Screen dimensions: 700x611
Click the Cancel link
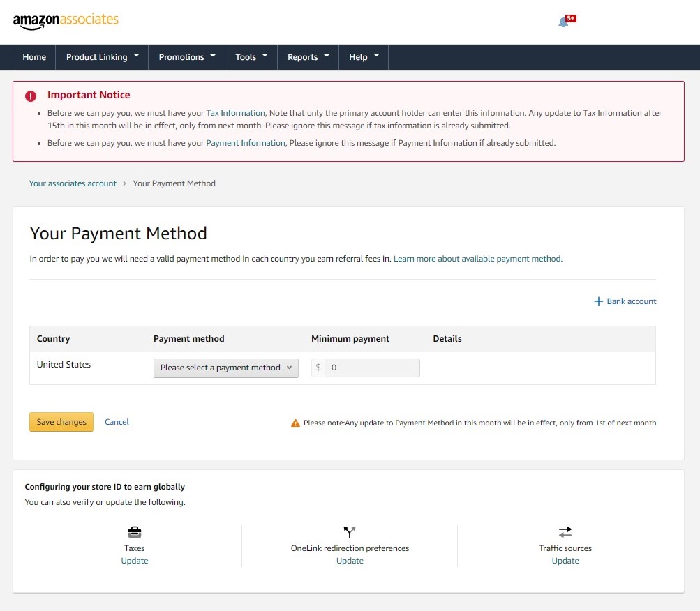point(117,422)
